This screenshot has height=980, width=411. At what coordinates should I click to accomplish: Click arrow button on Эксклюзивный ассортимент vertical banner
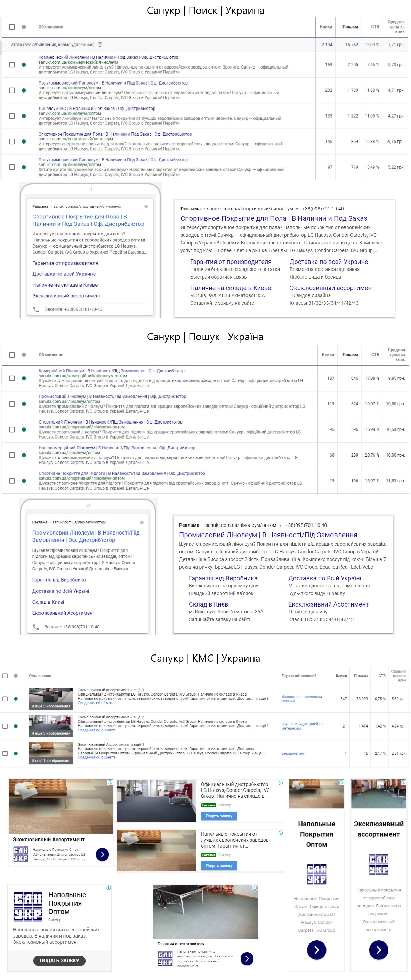[379, 950]
